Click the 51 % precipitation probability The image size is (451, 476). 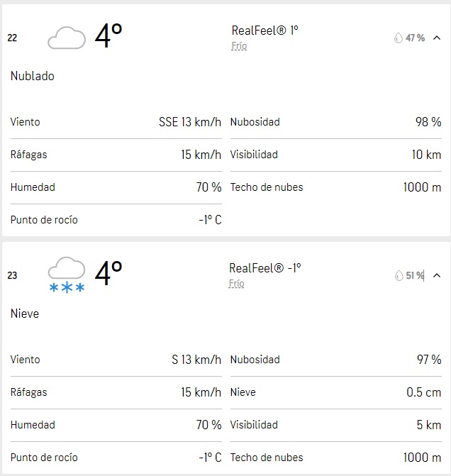point(415,275)
